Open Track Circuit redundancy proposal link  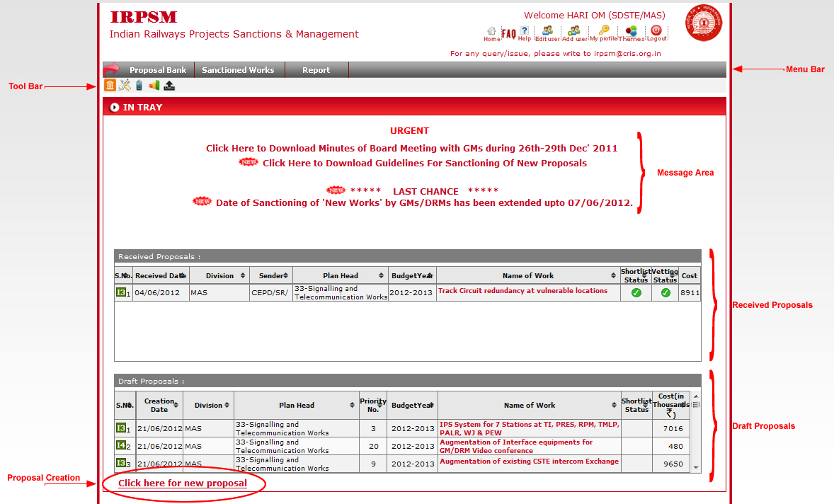pos(522,291)
